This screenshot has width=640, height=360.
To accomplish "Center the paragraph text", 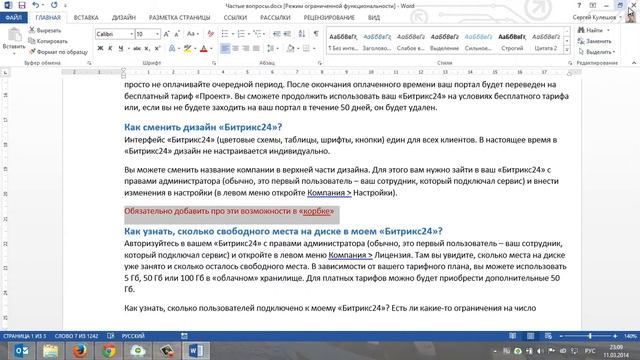I will coord(235,49).
